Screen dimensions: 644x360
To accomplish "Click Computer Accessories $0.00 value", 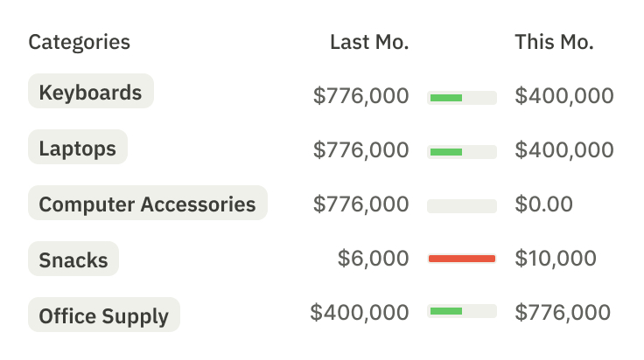I will [543, 204].
